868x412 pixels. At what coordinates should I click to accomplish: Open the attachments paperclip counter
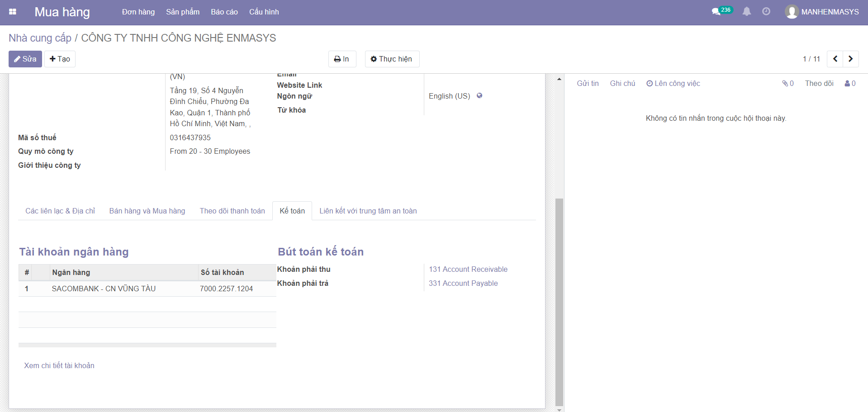pyautogui.click(x=788, y=84)
